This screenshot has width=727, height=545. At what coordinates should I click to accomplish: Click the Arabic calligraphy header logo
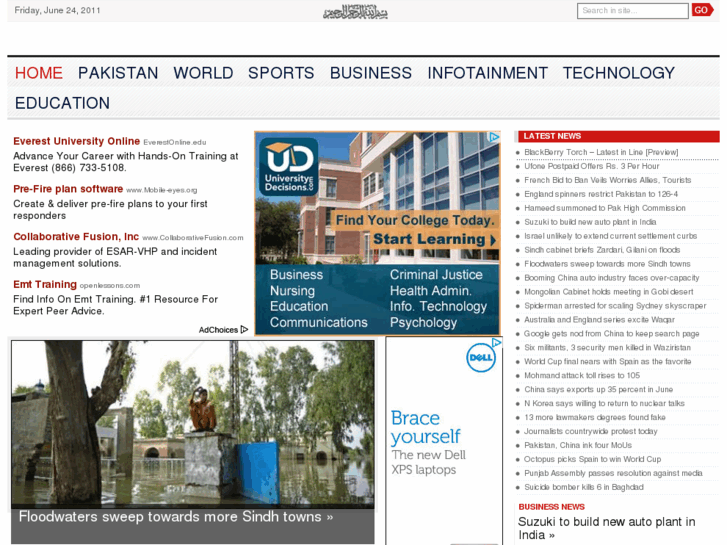(x=355, y=12)
